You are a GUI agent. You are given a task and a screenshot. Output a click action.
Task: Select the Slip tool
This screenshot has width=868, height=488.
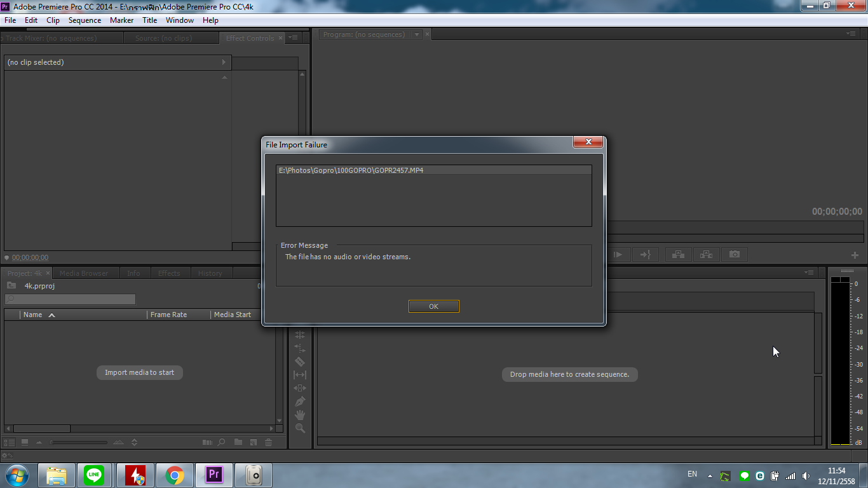point(300,375)
